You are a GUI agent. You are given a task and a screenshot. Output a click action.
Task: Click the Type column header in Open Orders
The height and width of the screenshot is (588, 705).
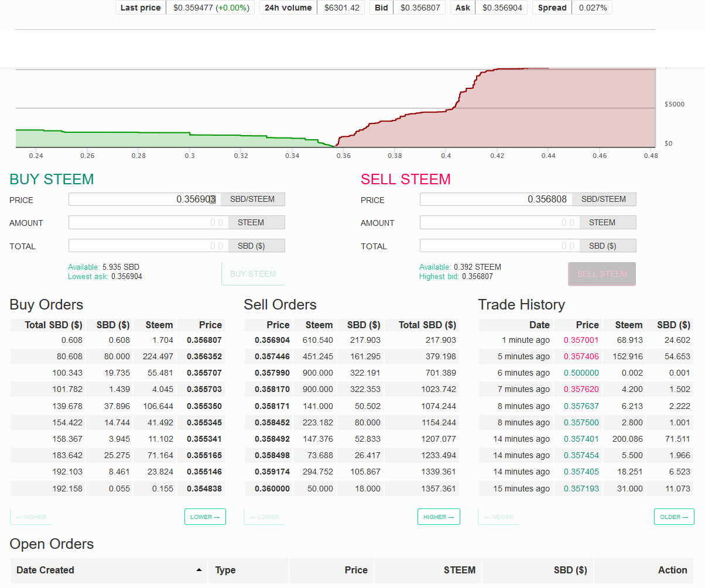click(248, 570)
